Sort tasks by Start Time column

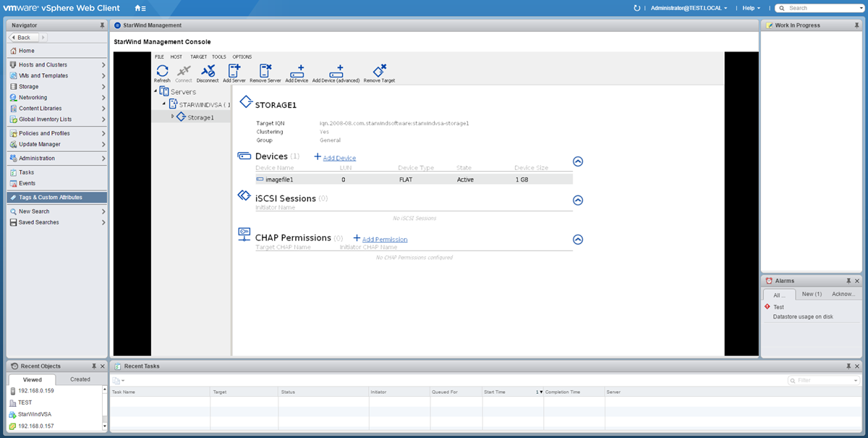pos(513,392)
